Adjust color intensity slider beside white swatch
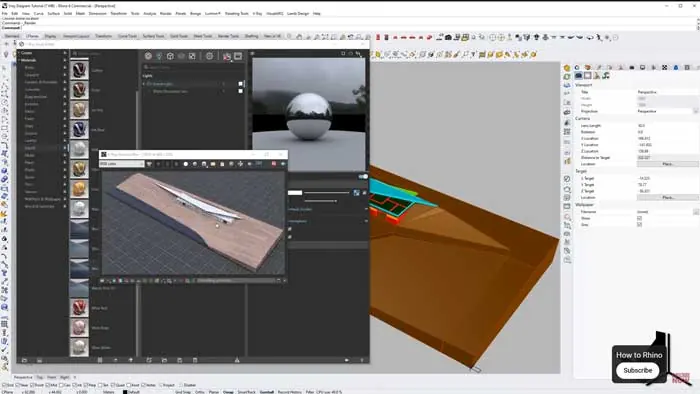Image resolution: width=700 pixels, height=394 pixels. pos(327,193)
